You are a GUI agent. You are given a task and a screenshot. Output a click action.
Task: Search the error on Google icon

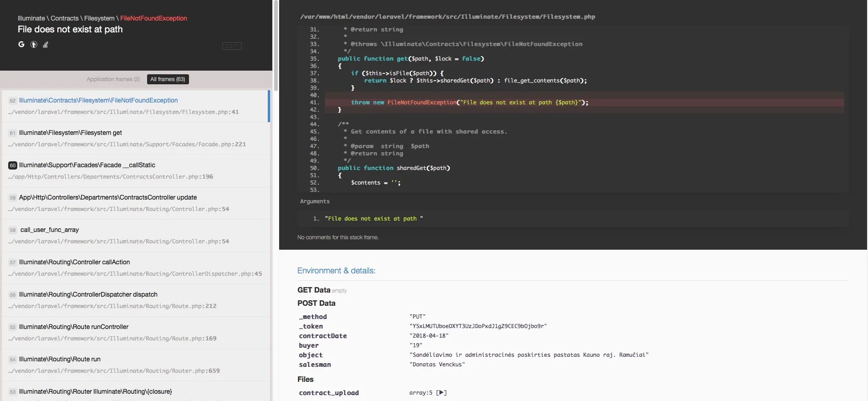21,44
